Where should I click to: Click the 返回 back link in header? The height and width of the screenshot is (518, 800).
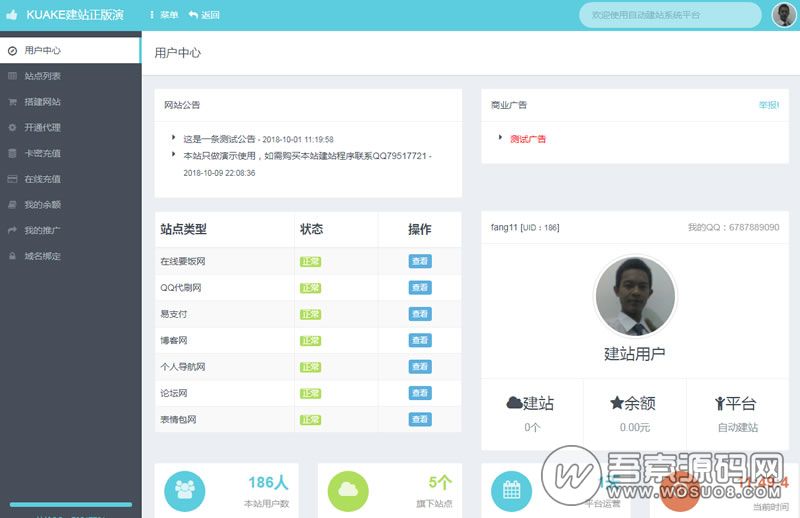point(204,15)
